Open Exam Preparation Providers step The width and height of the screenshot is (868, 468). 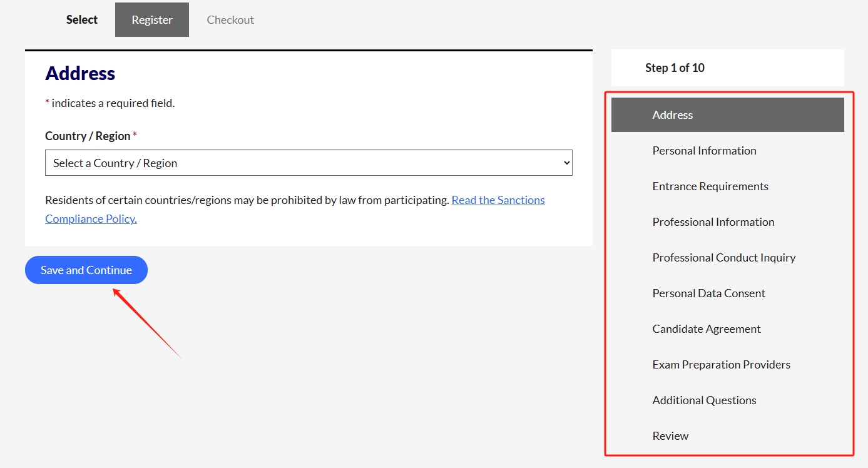[x=721, y=365]
